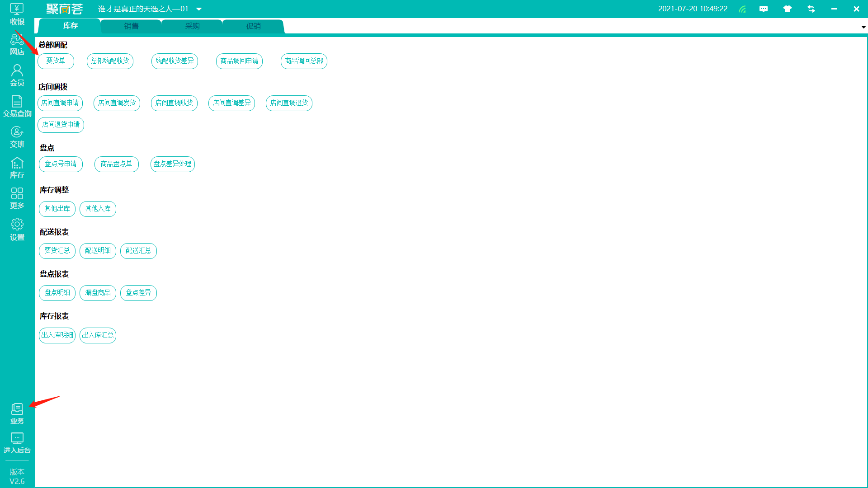Open 配送明细 report
Image resolution: width=868 pixels, height=488 pixels.
coord(98,251)
